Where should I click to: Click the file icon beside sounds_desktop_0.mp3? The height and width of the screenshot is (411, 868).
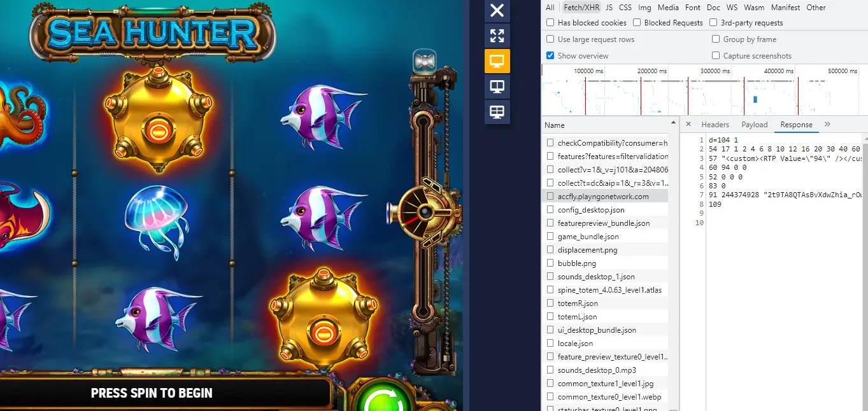[x=550, y=370]
